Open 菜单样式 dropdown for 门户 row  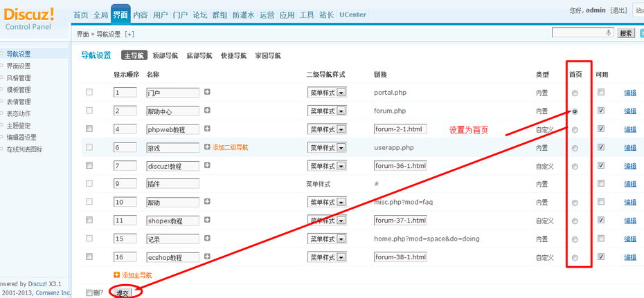point(327,92)
